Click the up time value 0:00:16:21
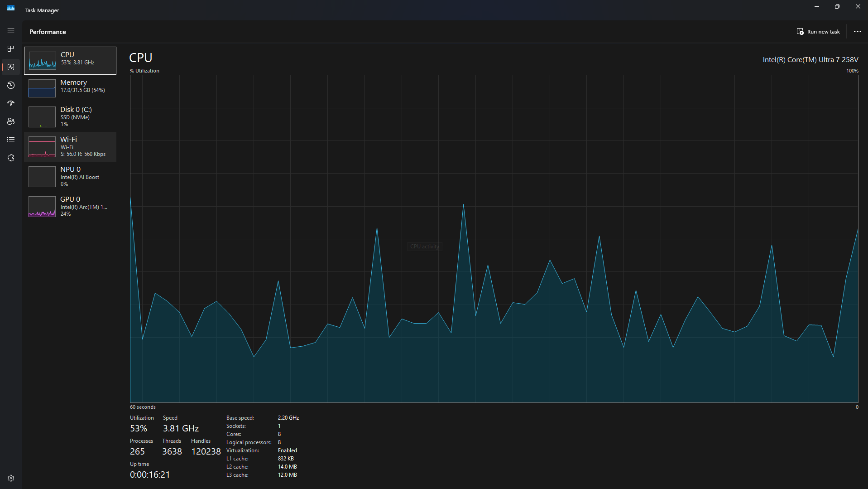This screenshot has width=868, height=489. coord(150,474)
